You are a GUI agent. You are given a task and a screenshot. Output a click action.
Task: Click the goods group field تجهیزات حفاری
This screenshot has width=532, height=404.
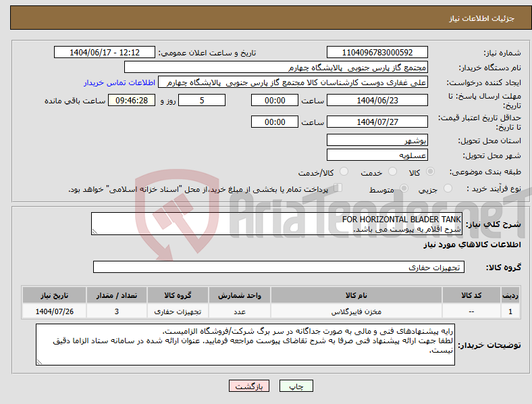pyautogui.click(x=279, y=267)
